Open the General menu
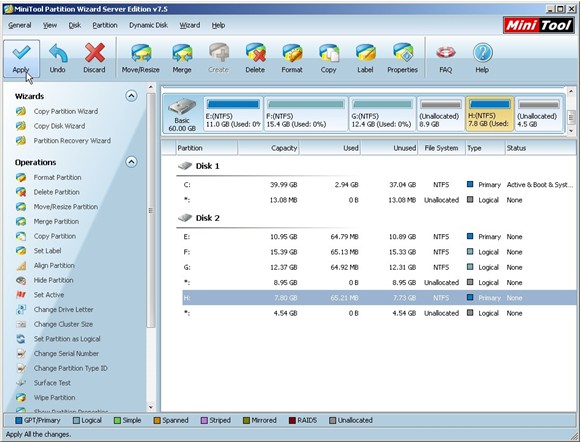Image resolution: width=581 pixels, height=443 pixels. coord(20,25)
